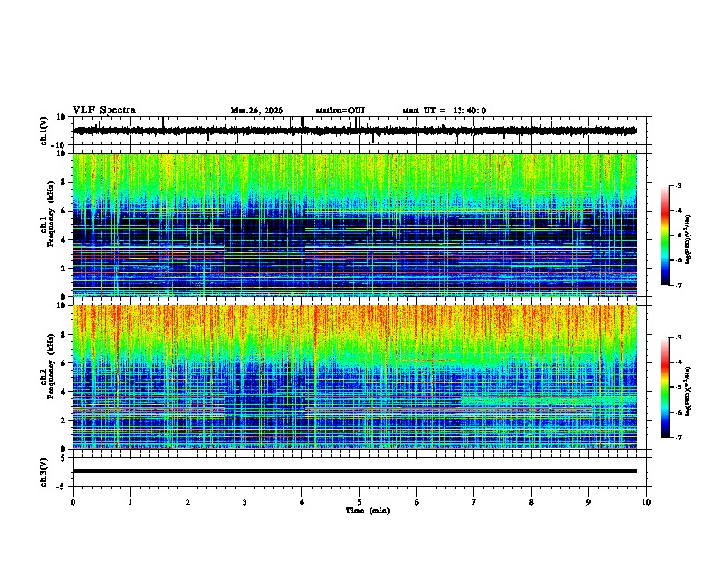Click the '-5' tick on ch.3(V) axis
The width and height of the screenshot is (728, 563).
[x=63, y=487]
